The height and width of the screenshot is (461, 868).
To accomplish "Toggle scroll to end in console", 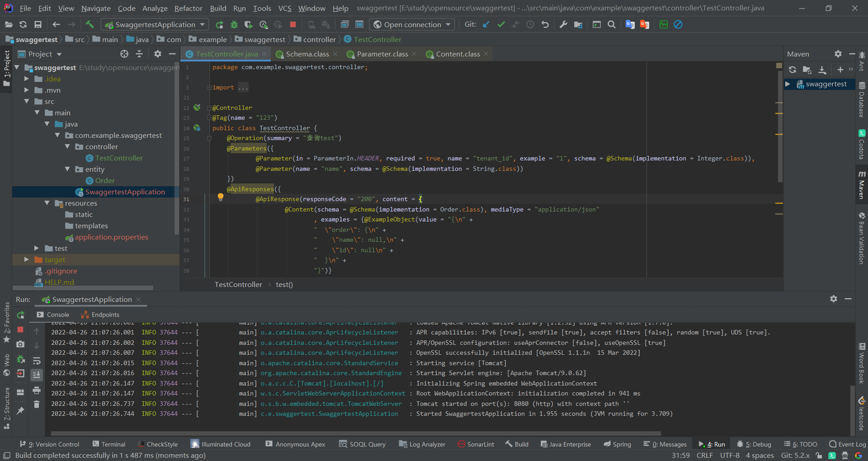I will pos(37,375).
